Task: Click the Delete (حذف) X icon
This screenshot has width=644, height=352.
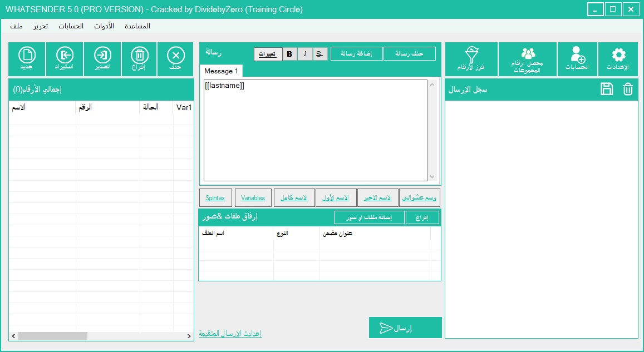Action: [175, 59]
